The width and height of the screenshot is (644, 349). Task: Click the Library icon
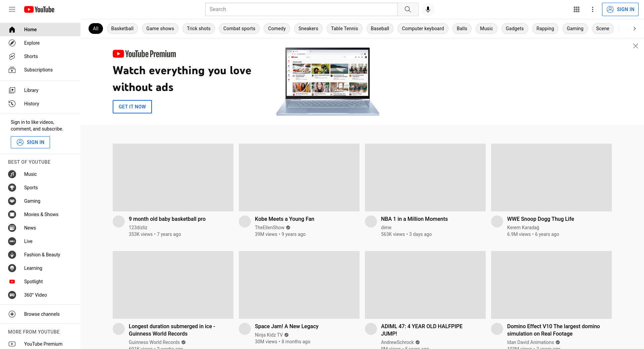(12, 90)
